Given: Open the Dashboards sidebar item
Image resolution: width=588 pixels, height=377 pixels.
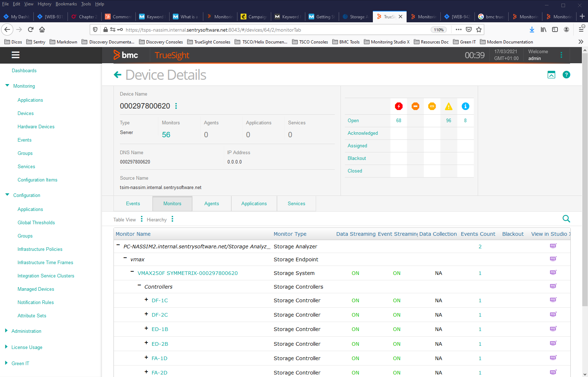Looking at the screenshot, I should tap(24, 70).
